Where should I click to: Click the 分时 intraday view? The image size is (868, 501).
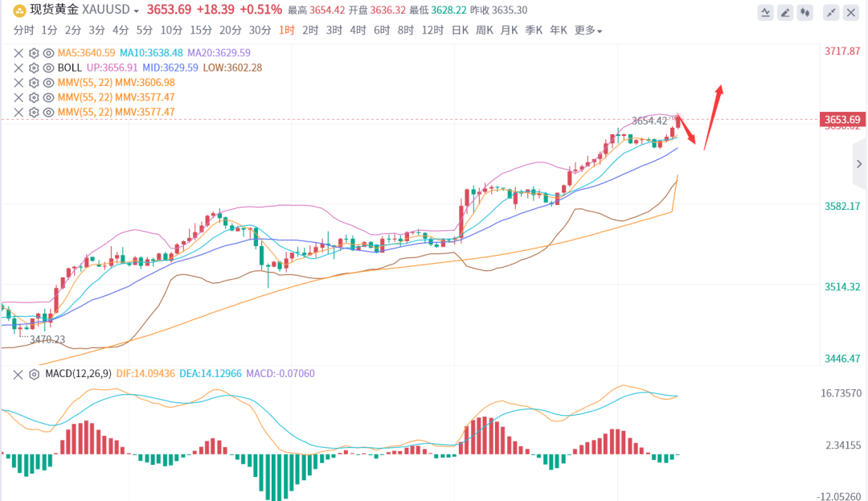tap(24, 31)
